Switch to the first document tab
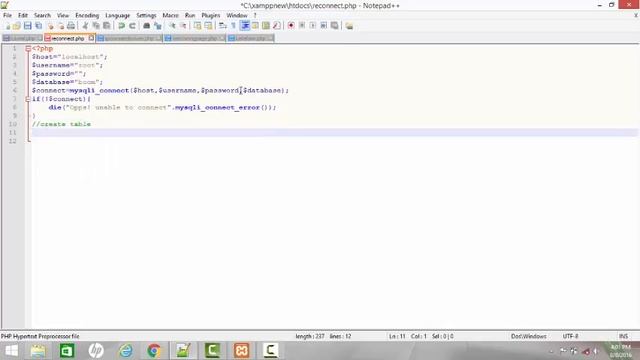The width and height of the screenshot is (640, 360). 22,38
